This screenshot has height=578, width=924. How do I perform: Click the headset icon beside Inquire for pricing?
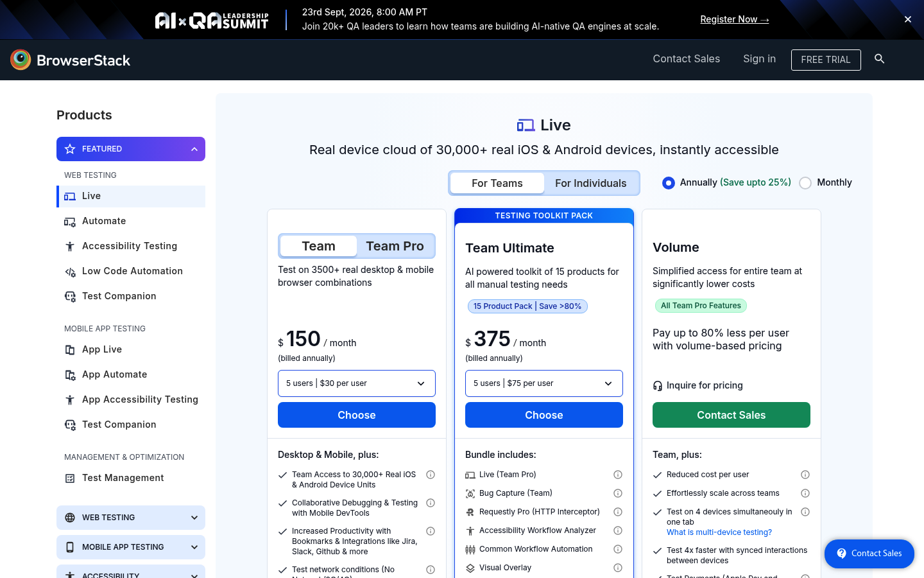tap(658, 385)
